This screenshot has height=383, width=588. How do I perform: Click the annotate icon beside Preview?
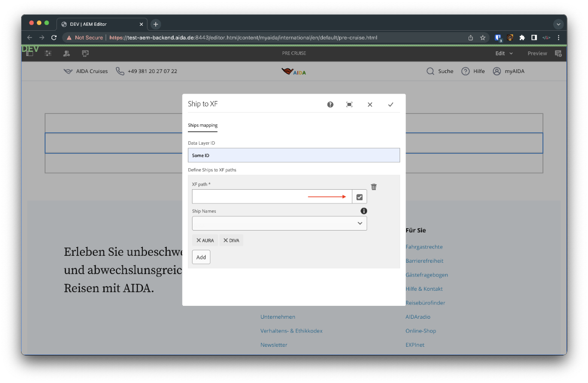558,54
